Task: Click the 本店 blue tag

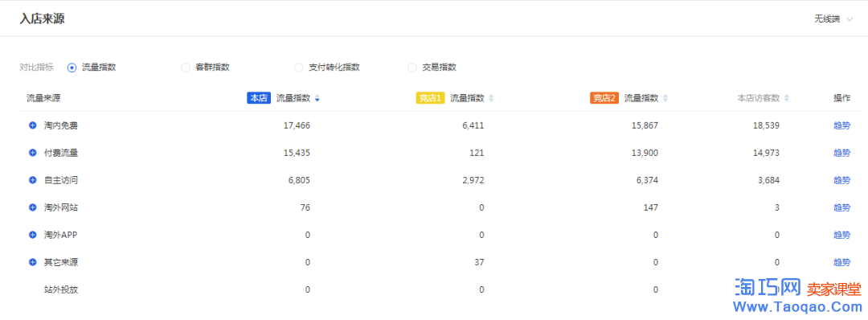Action: pos(259,98)
